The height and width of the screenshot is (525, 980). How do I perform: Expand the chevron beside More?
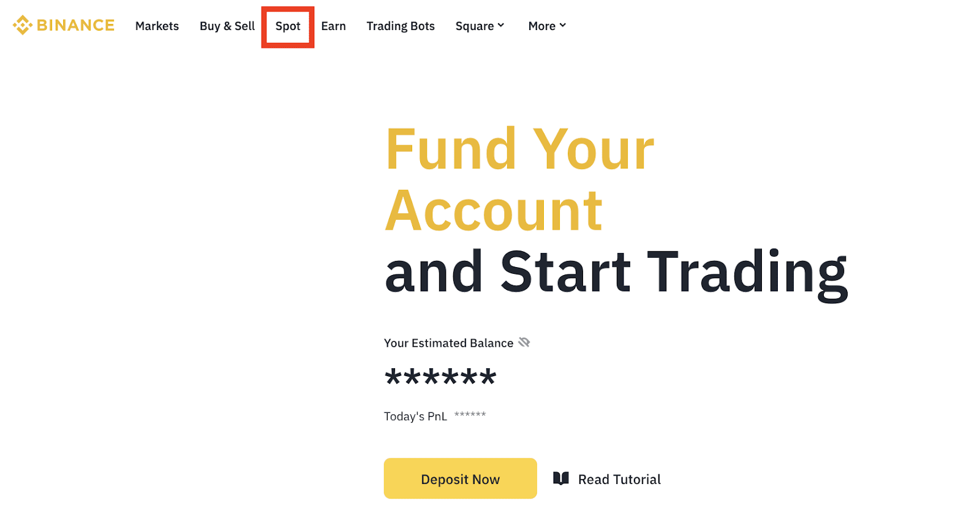[563, 25]
